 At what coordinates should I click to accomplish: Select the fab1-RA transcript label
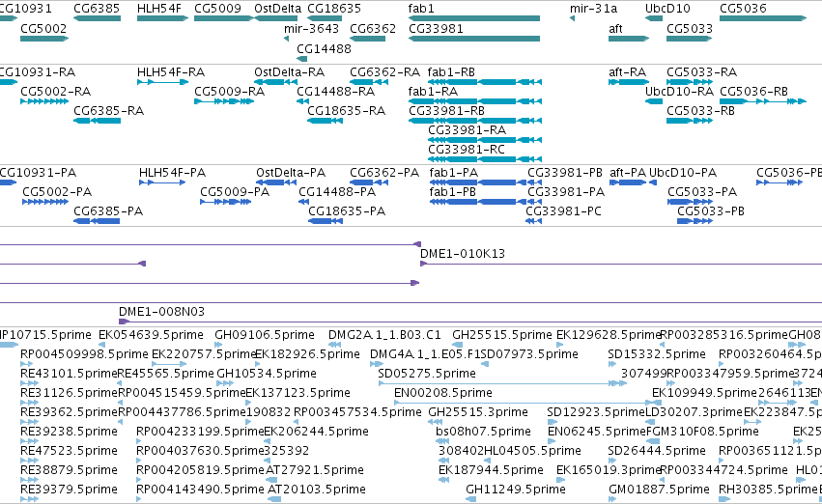[x=433, y=92]
